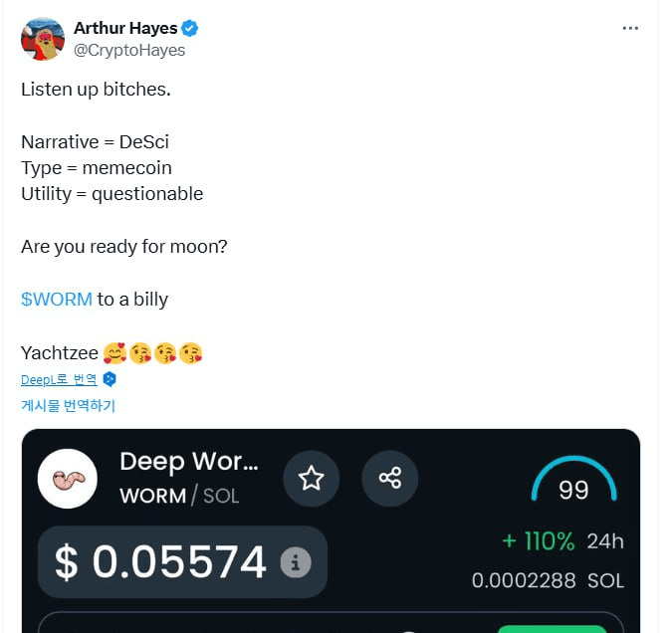This screenshot has height=633, width=672.
Task: Open the three-dot more options menu
Action: [630, 28]
